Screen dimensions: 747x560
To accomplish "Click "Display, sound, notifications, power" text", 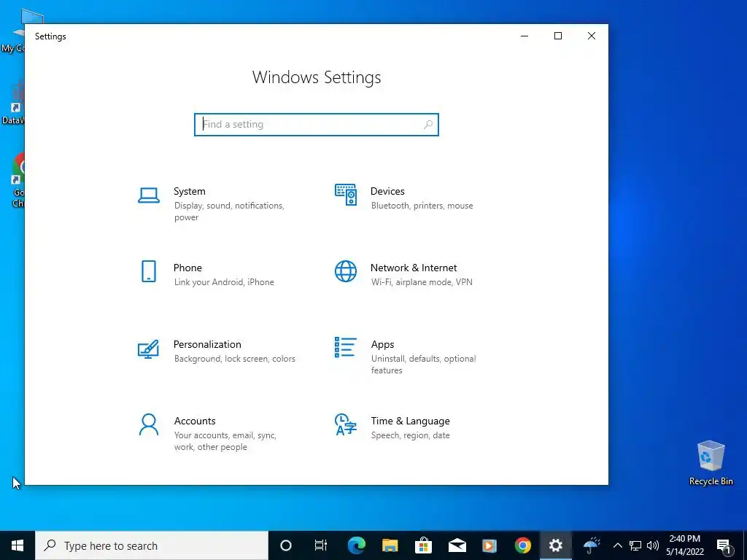I will point(229,211).
